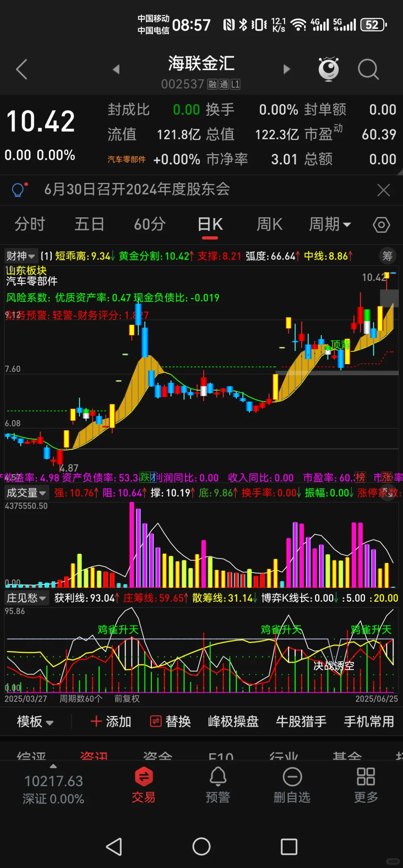
Task: Tap the 市净率 3.01 value
Action: tap(284, 159)
